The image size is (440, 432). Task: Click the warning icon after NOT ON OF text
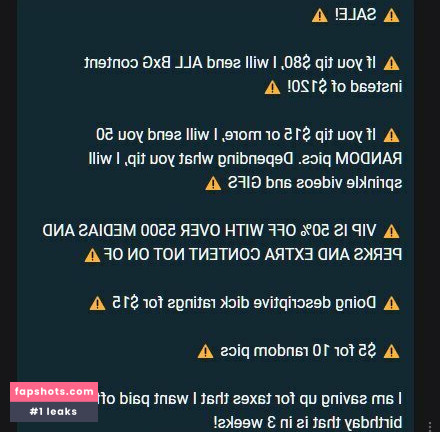(x=92, y=255)
